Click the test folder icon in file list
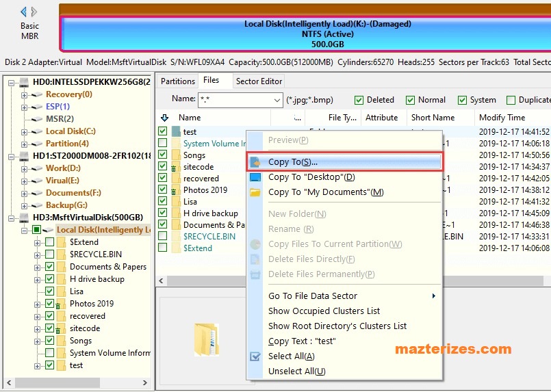Screen dimensions: 551x392 [176, 131]
